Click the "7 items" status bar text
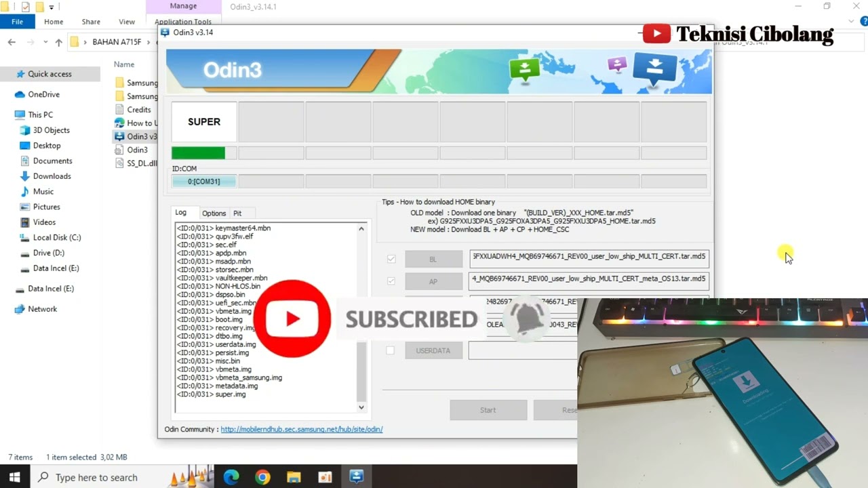This screenshot has width=868, height=488. (20, 457)
